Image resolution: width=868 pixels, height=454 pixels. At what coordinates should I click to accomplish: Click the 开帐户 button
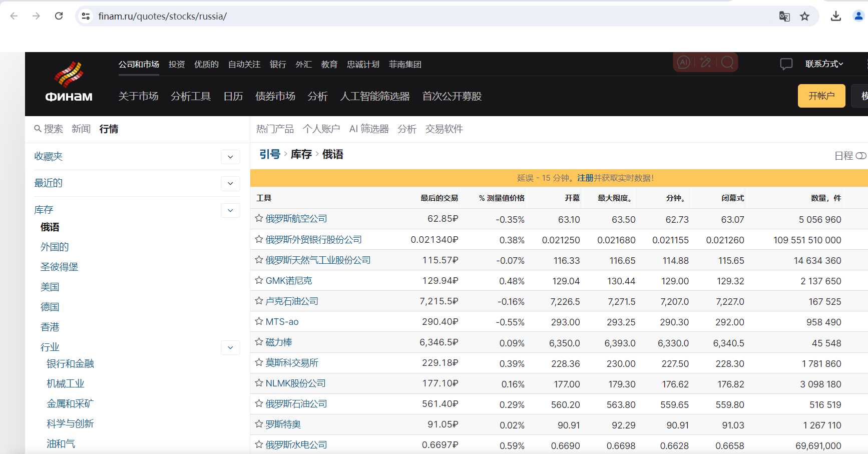(x=821, y=96)
